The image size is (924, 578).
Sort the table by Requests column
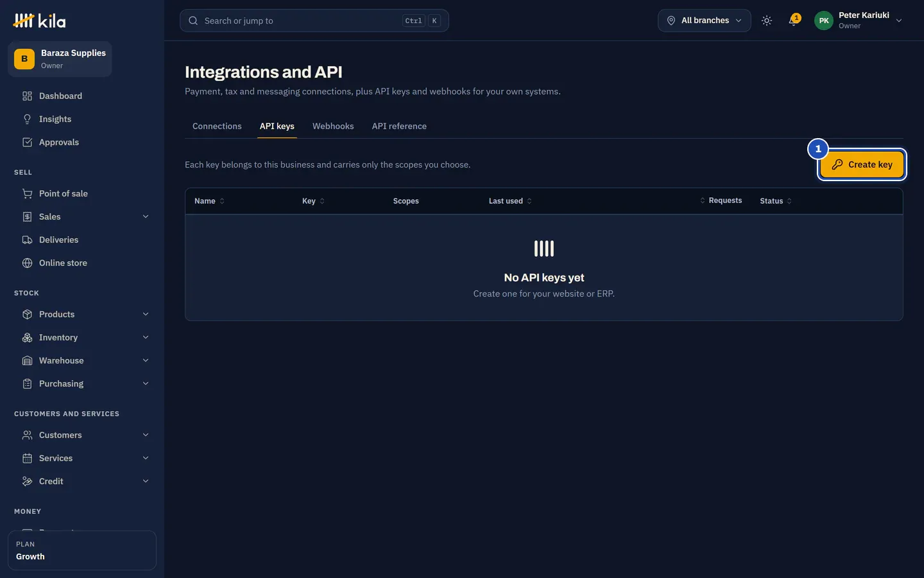point(721,200)
